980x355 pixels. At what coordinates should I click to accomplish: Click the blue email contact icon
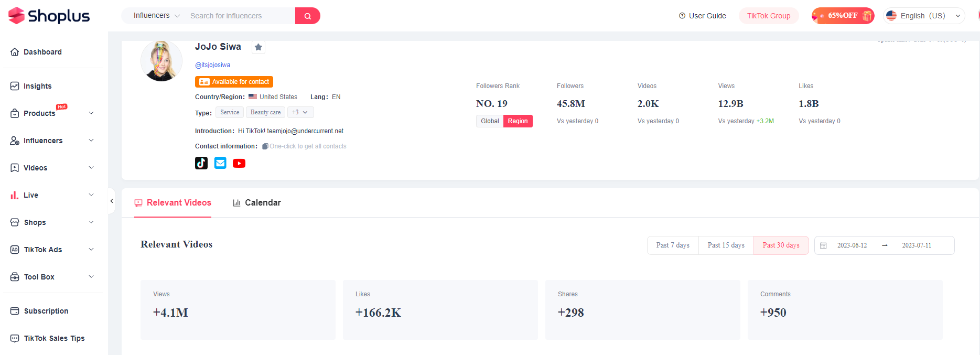click(220, 163)
